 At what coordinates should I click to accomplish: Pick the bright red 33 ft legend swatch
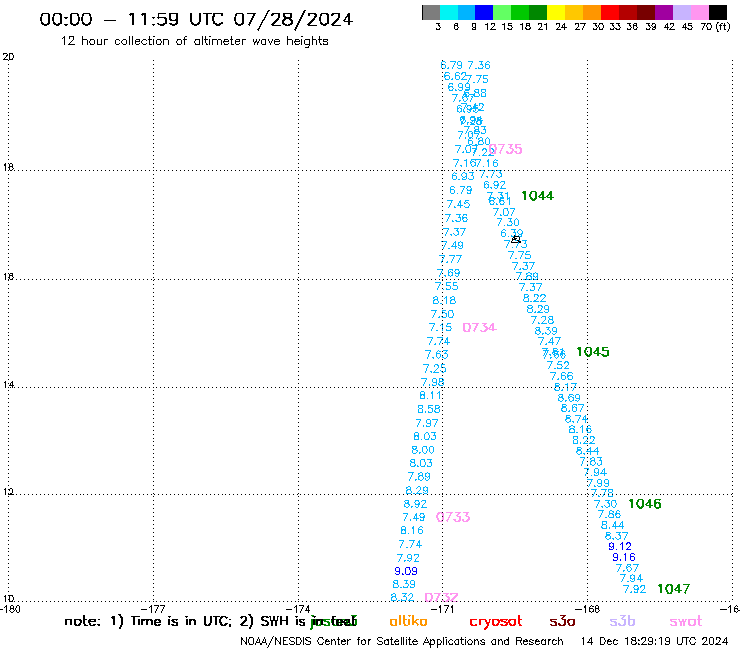609,12
